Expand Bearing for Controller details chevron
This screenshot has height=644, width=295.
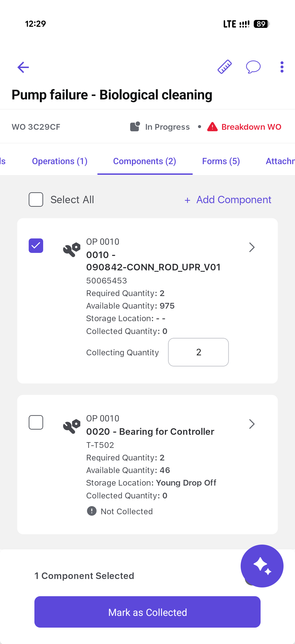(x=252, y=424)
